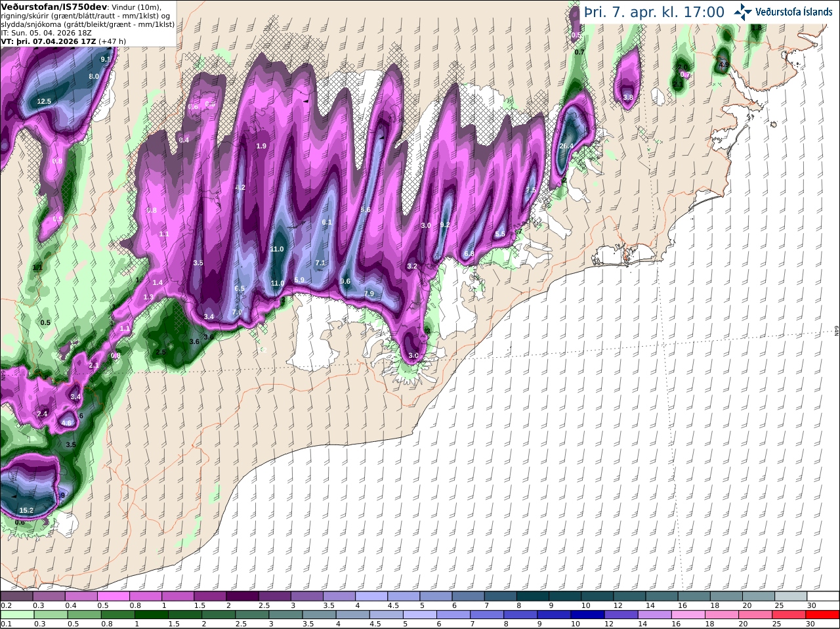Click the Veðurstofa Íslands logo icon

pos(743,12)
